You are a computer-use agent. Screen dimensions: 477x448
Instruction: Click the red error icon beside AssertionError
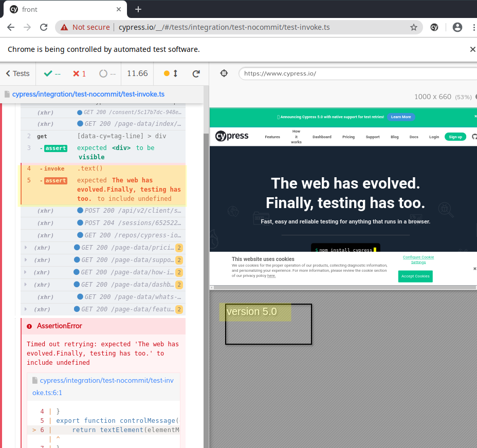[x=29, y=326]
